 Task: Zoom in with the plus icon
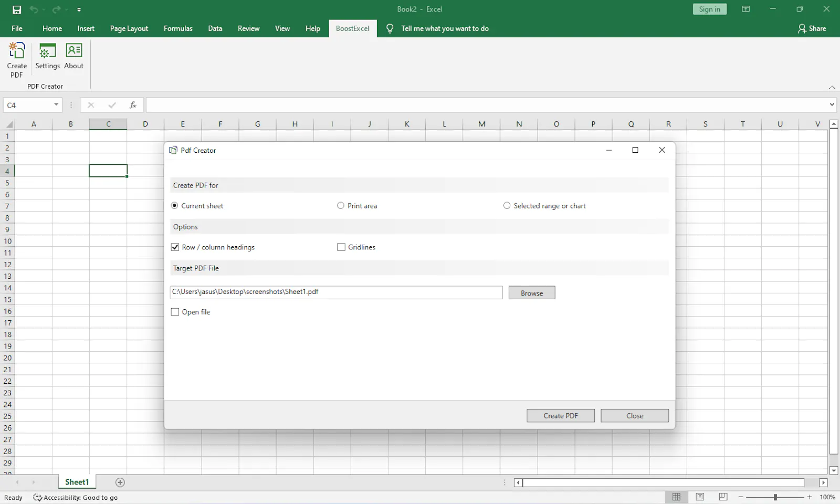[x=810, y=497]
